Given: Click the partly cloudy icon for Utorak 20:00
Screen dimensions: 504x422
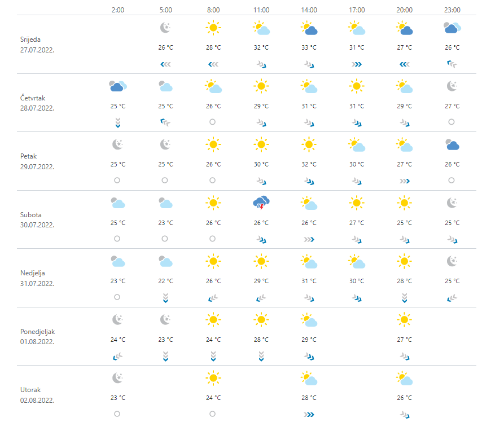Looking at the screenshot, I should click(x=404, y=378).
